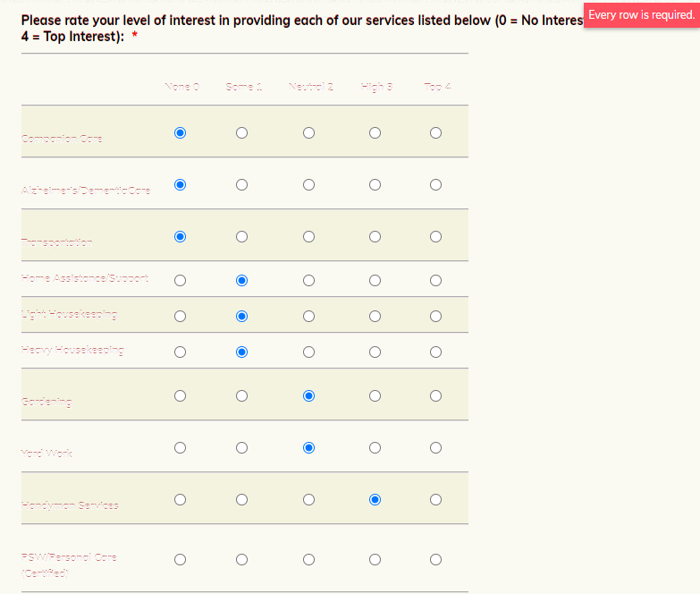This screenshot has height=594, width=700.
Task: Set Companion Care to Top 4
Action: coord(435,133)
